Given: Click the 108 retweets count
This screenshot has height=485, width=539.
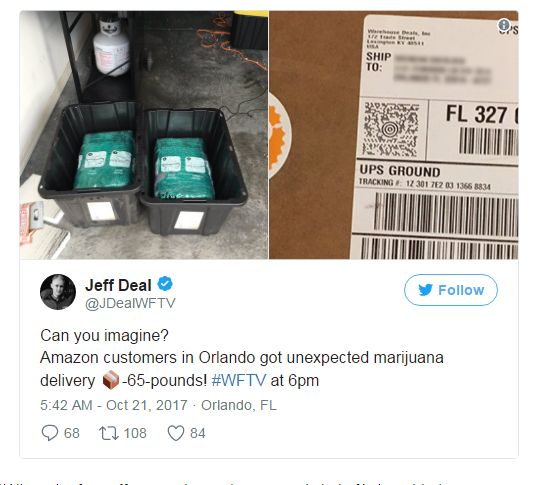Looking at the screenshot, I should pyautogui.click(x=135, y=433).
